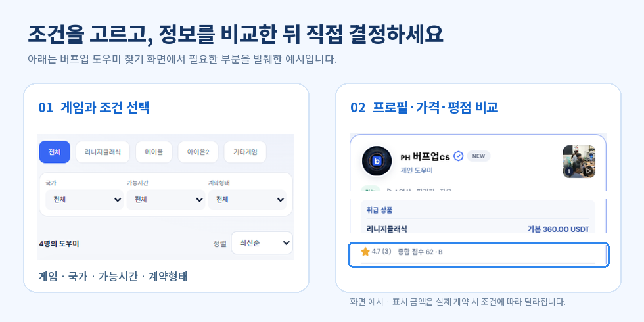Open the 최신순 sort dropdown

(x=262, y=243)
